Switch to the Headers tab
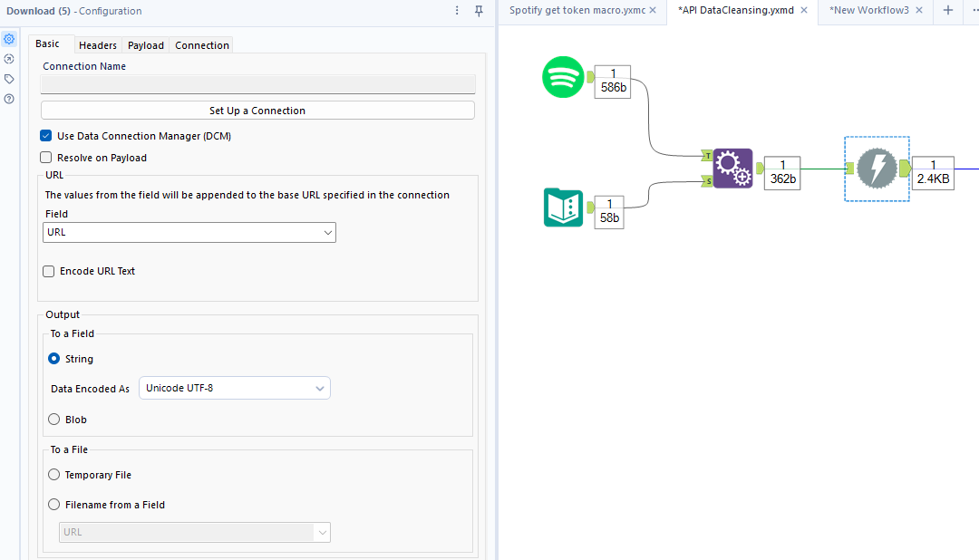Screen dimensions: 979x560 tap(98, 45)
